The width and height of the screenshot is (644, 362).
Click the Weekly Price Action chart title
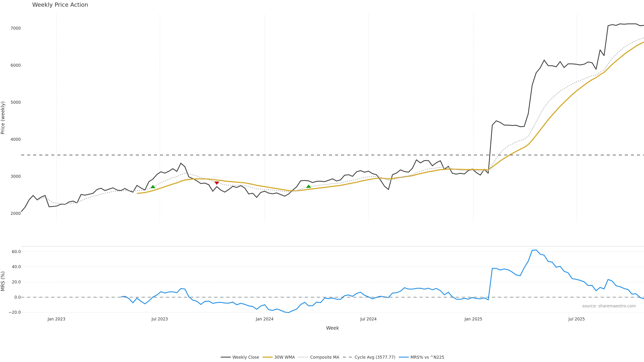click(x=60, y=5)
